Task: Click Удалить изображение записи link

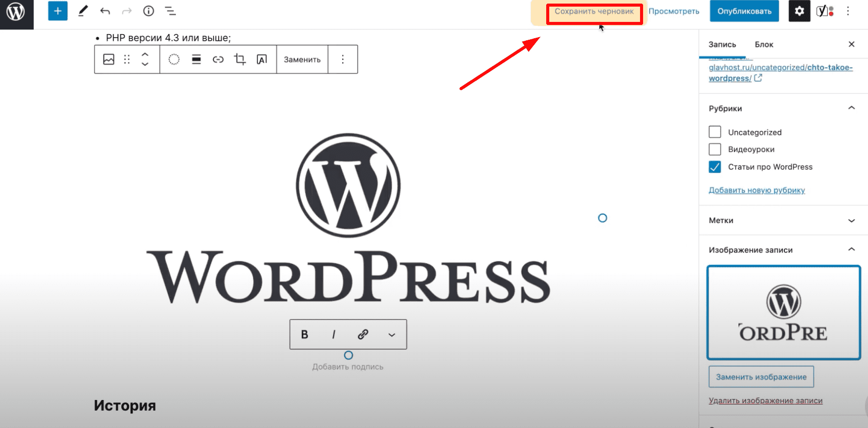Action: pos(765,400)
